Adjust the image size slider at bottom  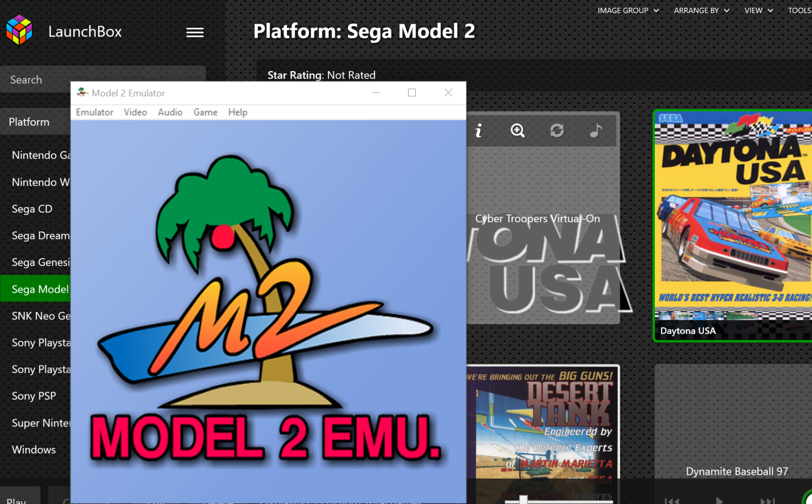[523, 499]
